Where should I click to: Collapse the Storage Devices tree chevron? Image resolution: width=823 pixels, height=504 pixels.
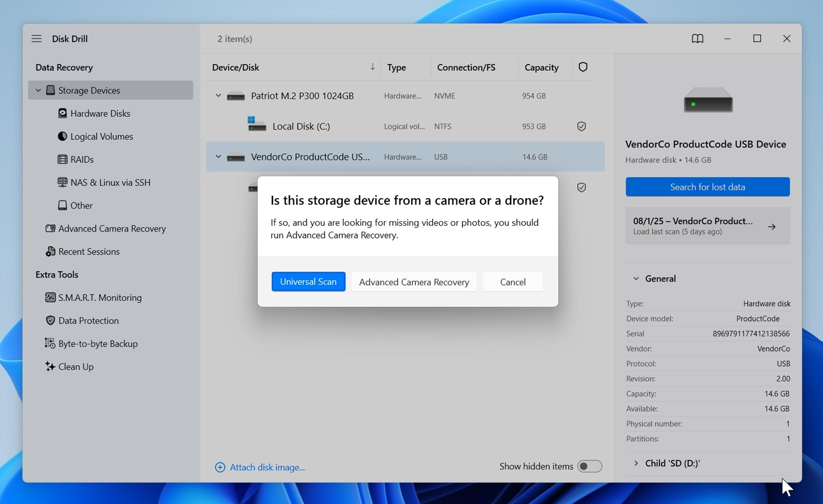tap(38, 90)
